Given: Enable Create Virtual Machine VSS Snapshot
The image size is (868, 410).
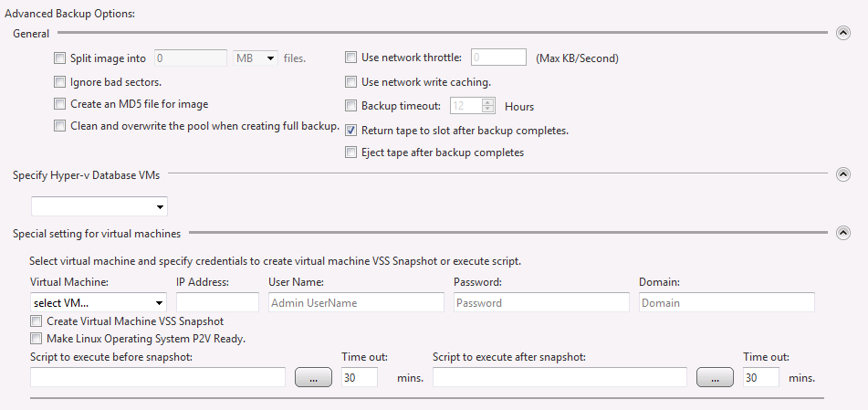Looking at the screenshot, I should tap(36, 321).
